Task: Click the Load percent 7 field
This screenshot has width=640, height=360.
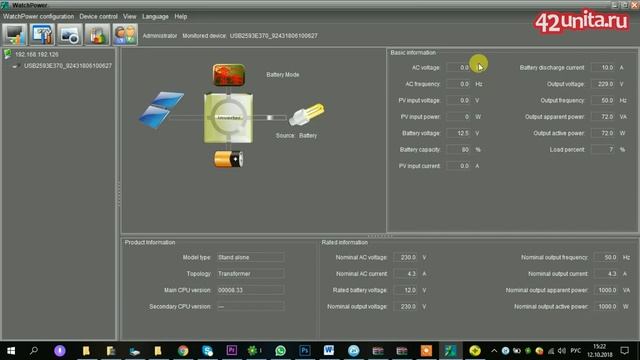Action: coord(603,150)
